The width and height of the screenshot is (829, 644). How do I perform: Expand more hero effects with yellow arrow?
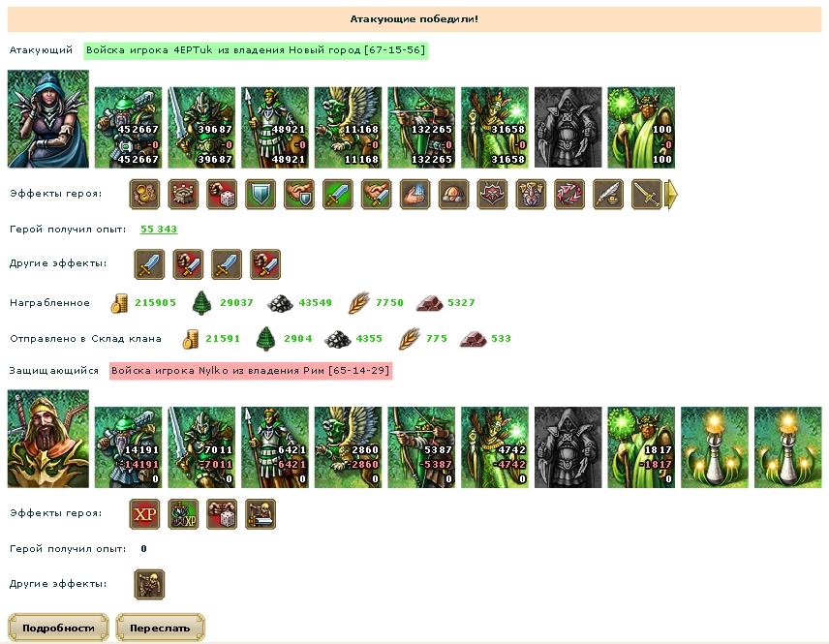point(670,195)
